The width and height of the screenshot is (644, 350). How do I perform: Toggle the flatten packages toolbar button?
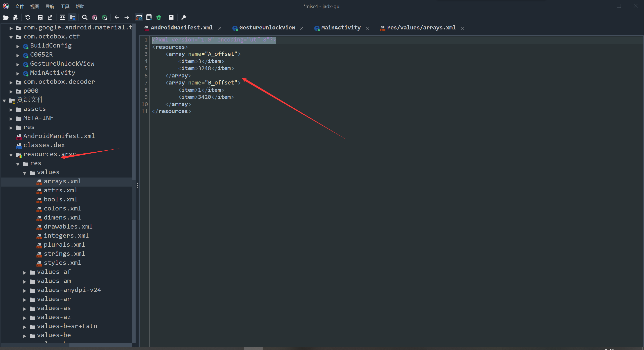click(72, 17)
